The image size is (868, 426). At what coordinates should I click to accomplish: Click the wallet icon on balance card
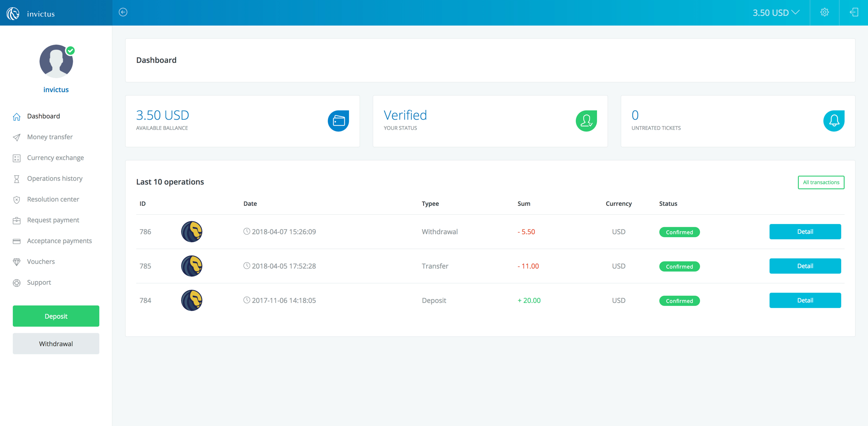338,121
